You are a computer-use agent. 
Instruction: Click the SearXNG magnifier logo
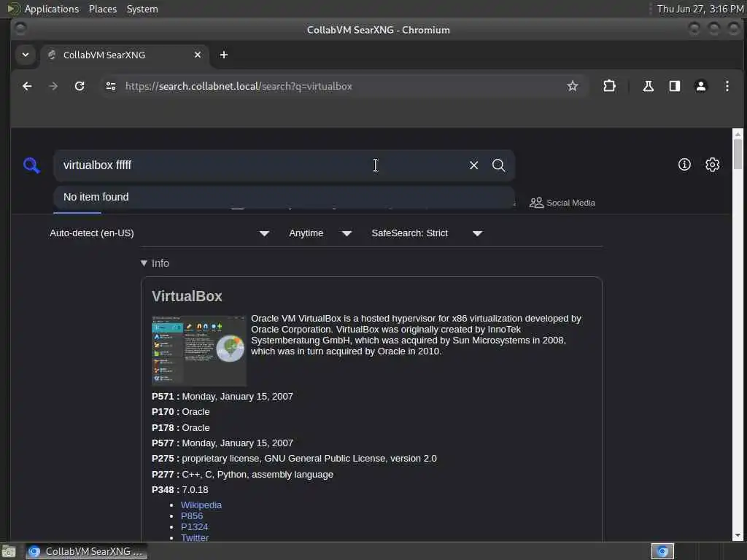(31, 166)
